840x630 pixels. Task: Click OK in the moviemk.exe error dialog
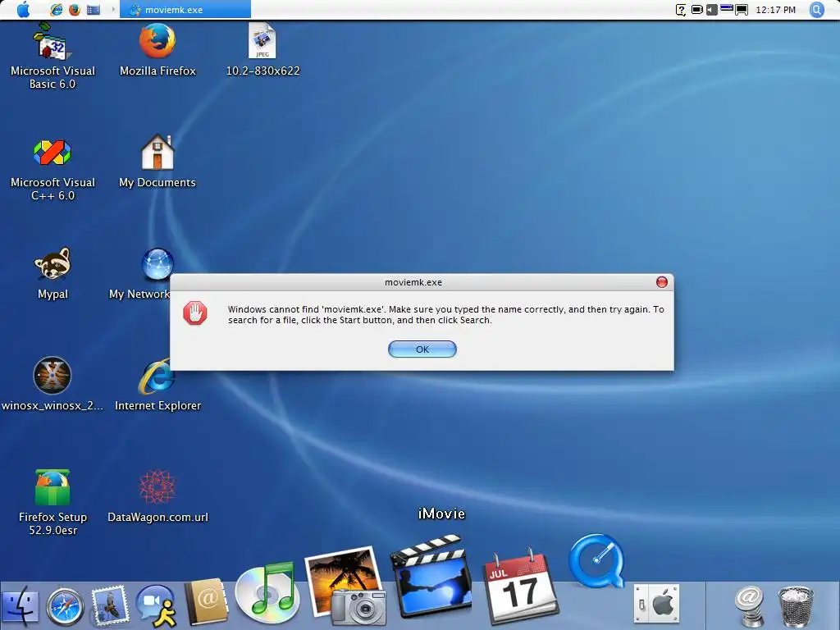422,349
